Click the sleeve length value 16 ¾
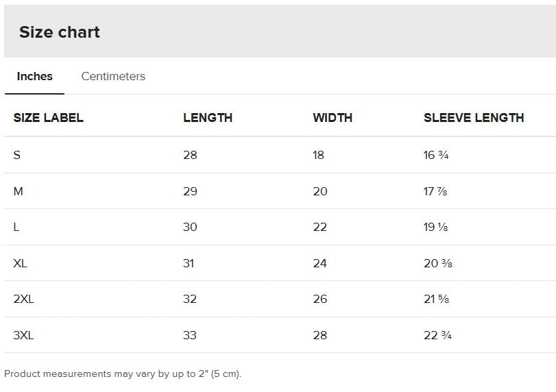Image resolution: width=556 pixels, height=392 pixels. [x=436, y=155]
